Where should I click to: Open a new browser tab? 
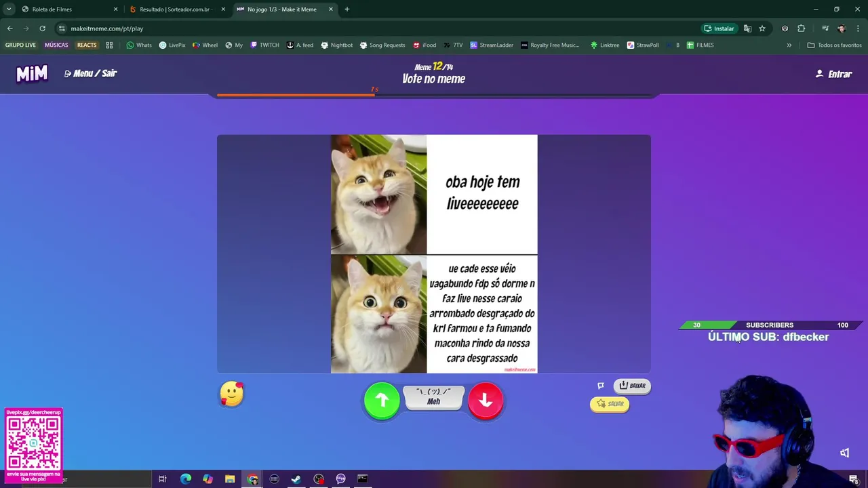(347, 9)
